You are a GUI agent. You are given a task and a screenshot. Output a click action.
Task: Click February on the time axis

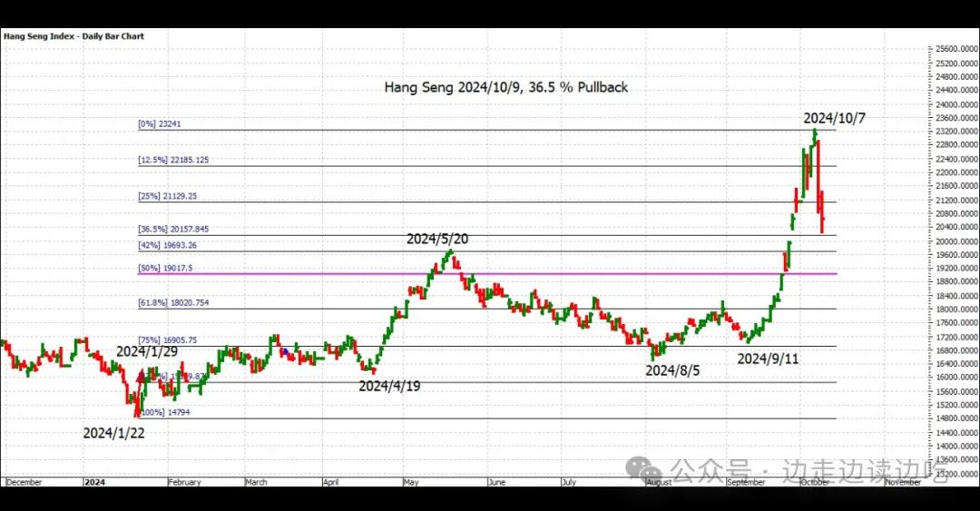(185, 482)
